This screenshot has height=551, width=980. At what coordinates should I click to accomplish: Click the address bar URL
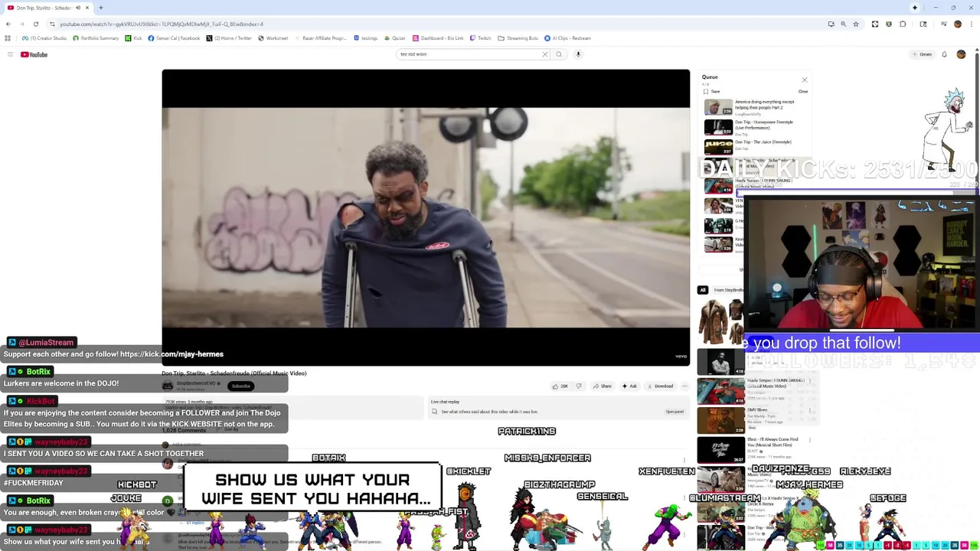tap(162, 24)
